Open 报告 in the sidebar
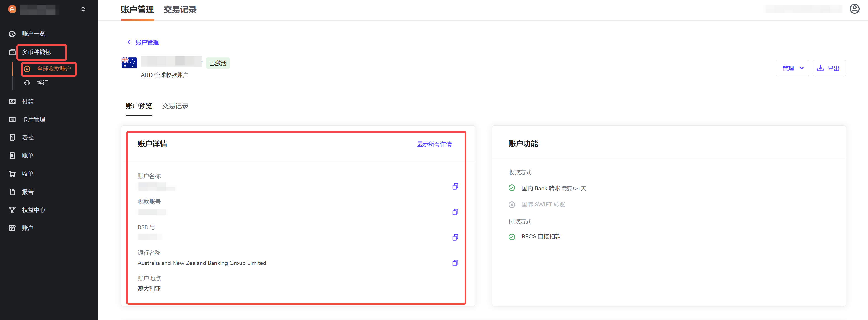868x320 pixels. [x=28, y=192]
